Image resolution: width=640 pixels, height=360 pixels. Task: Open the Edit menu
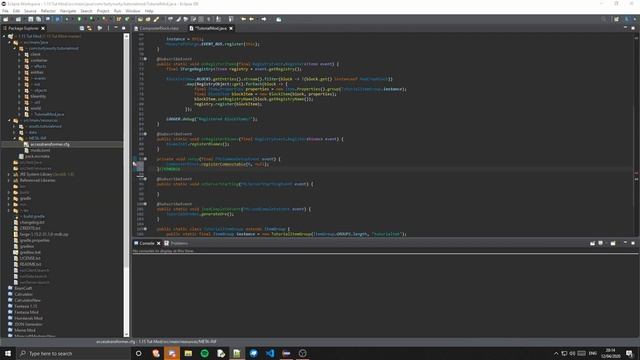coord(16,11)
